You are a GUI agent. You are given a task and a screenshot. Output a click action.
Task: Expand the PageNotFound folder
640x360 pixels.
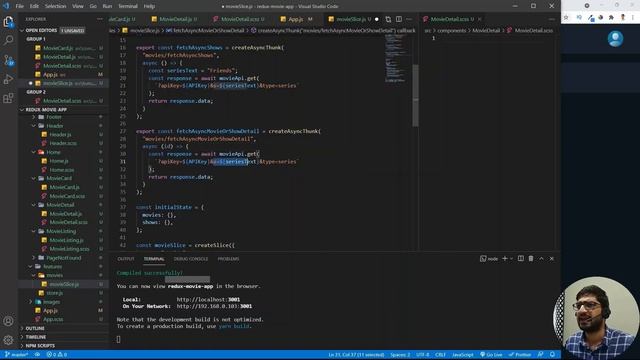coord(64,258)
